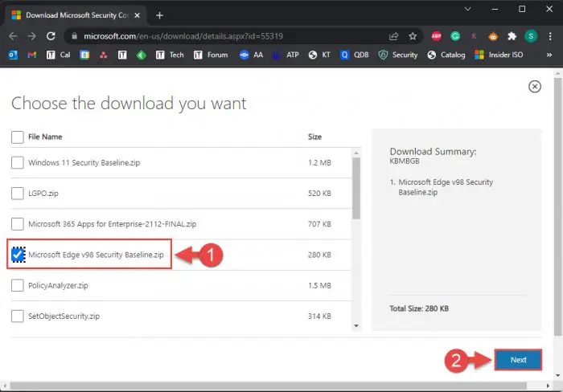Toggle the File Name select-all checkbox
563x392 pixels.
pyautogui.click(x=18, y=137)
